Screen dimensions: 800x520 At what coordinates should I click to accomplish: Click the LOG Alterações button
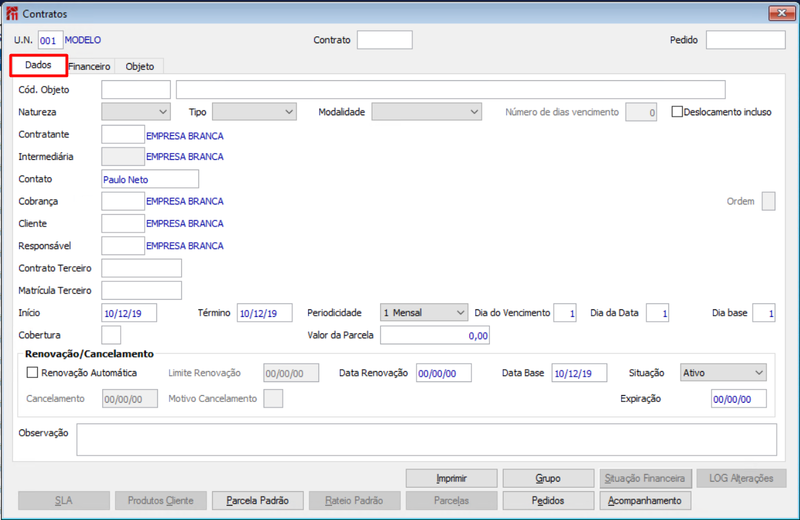click(741, 478)
